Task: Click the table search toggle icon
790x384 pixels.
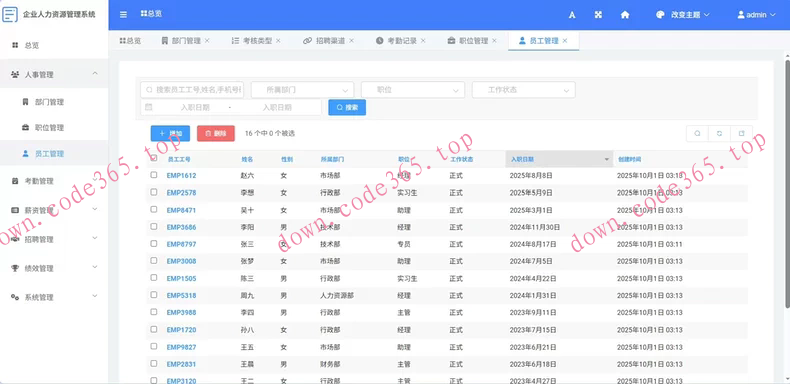Action: coord(697,134)
